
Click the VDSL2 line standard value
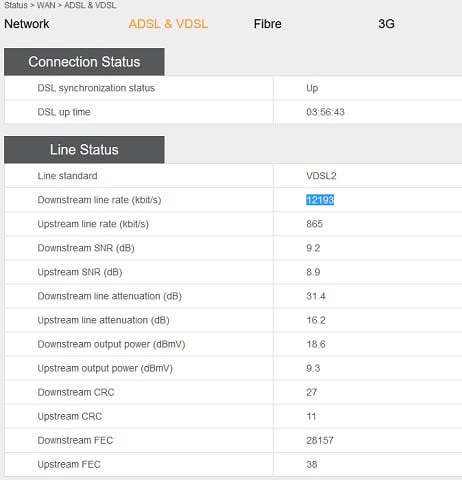[x=321, y=176]
